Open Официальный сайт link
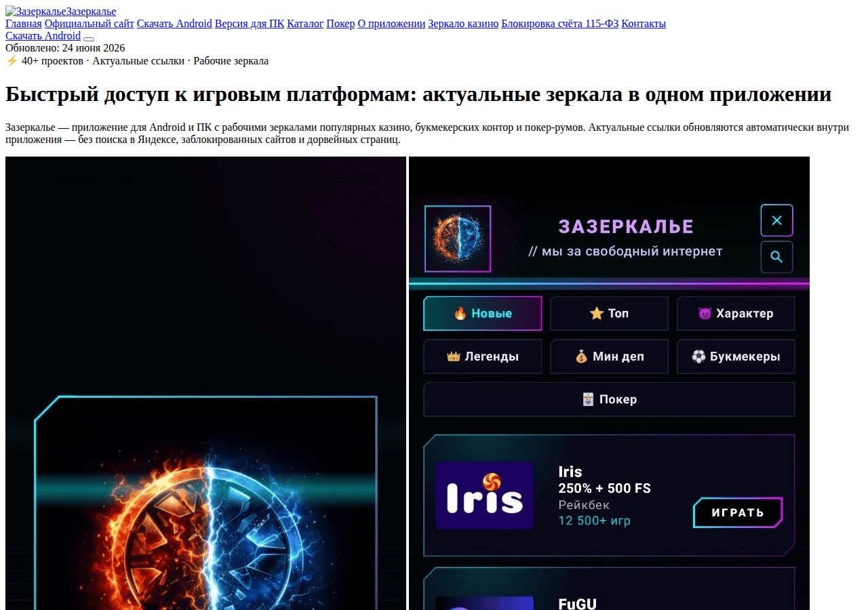 click(90, 24)
